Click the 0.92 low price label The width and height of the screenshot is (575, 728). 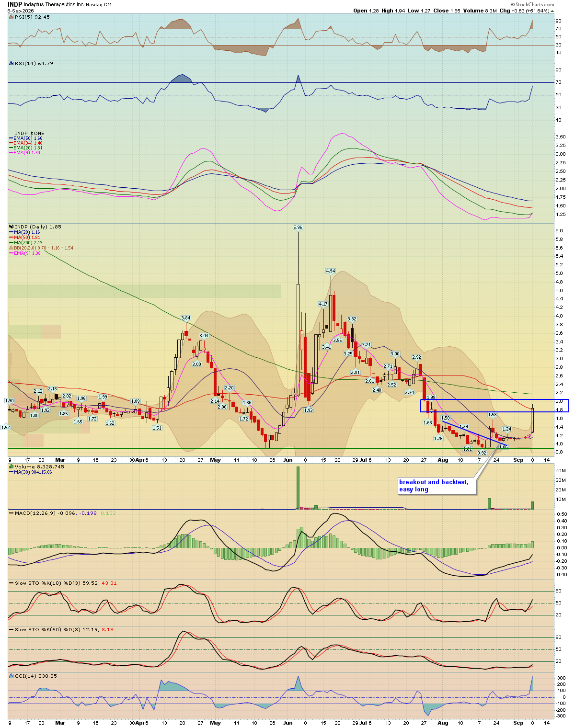(482, 453)
